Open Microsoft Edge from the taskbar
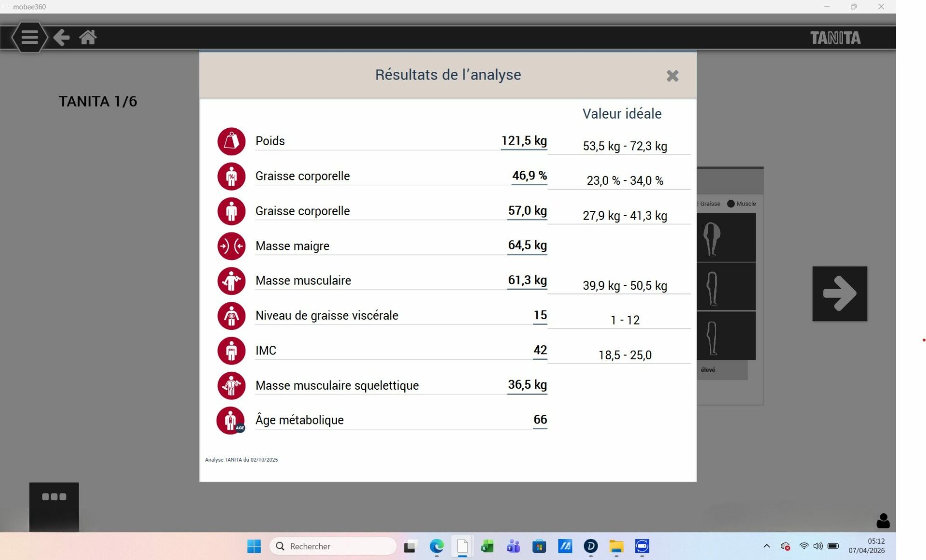 pyautogui.click(x=436, y=546)
